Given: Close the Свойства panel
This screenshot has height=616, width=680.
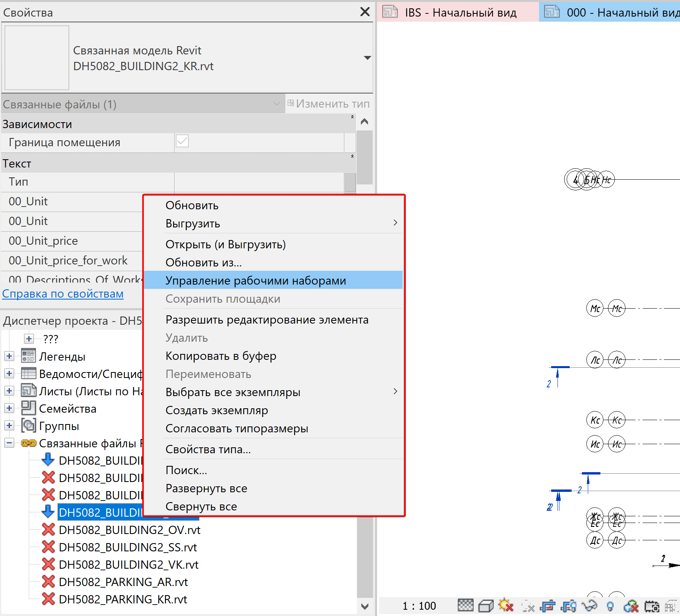Looking at the screenshot, I should coord(365,12).
